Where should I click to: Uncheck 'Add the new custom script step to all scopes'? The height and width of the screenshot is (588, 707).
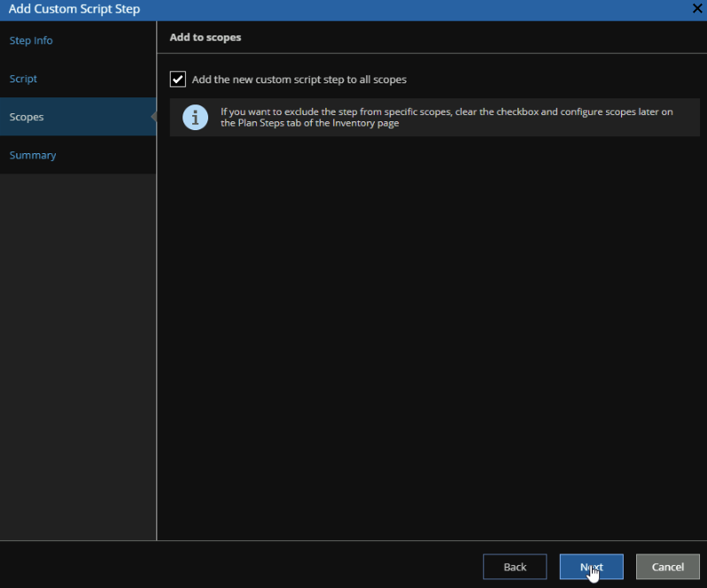tap(178, 80)
